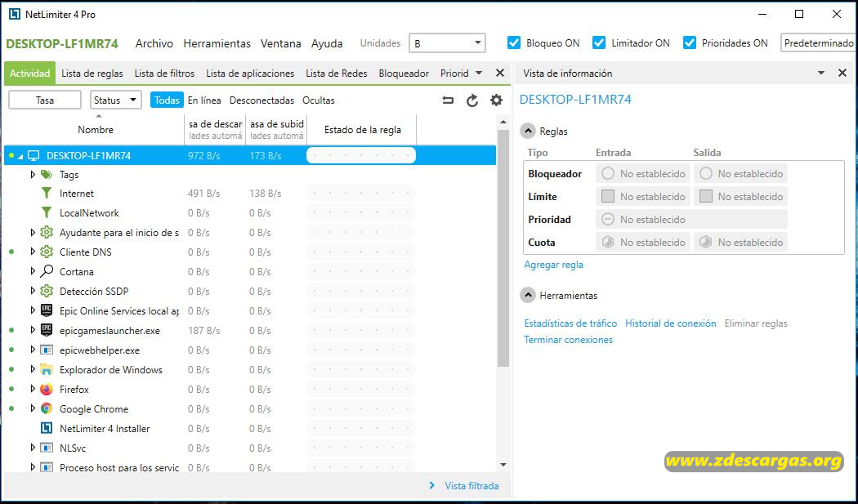Click the LocalNetwork filter funnel icon
858x504 pixels.
pos(47,213)
